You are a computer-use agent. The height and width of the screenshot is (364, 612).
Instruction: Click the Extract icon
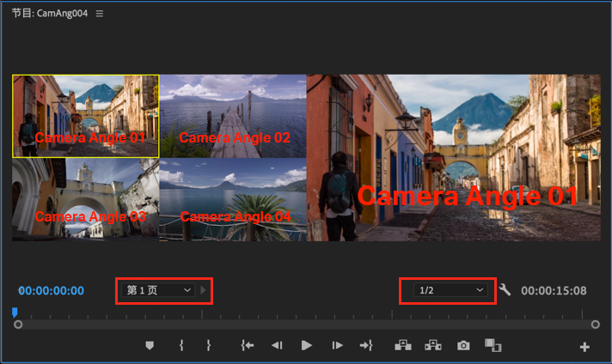click(433, 345)
